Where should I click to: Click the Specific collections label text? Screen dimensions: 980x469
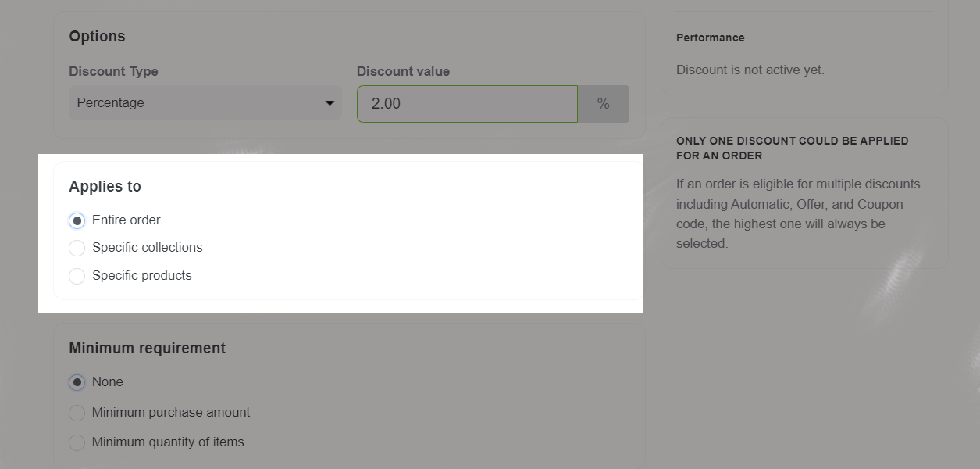pos(147,248)
